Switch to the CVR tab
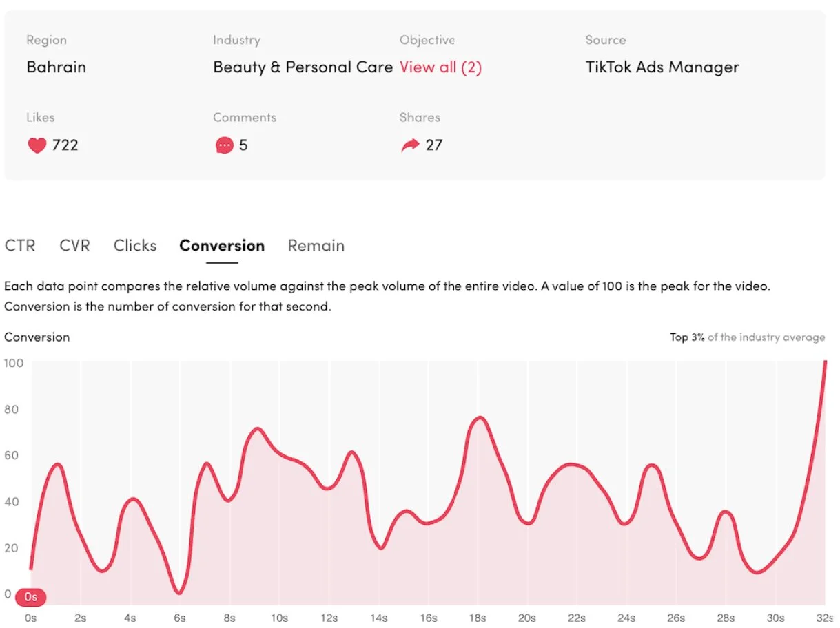Screen dimensions: 840x628 click(74, 246)
